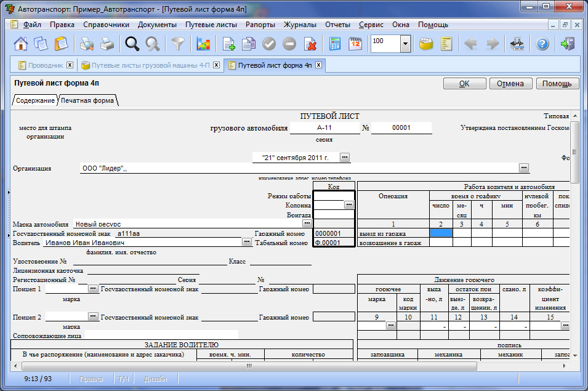Click the Помощь button
This screenshot has height=391, width=588.
pos(557,83)
